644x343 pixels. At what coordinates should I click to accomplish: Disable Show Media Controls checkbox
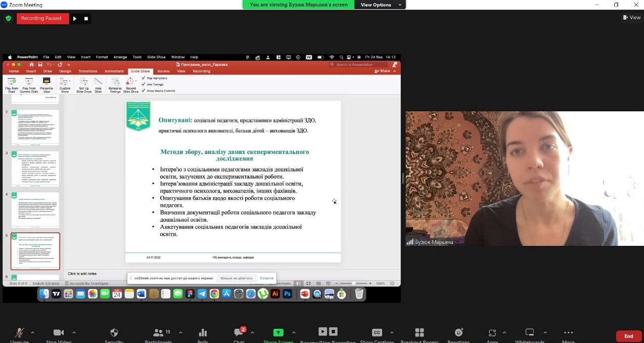[x=144, y=91]
